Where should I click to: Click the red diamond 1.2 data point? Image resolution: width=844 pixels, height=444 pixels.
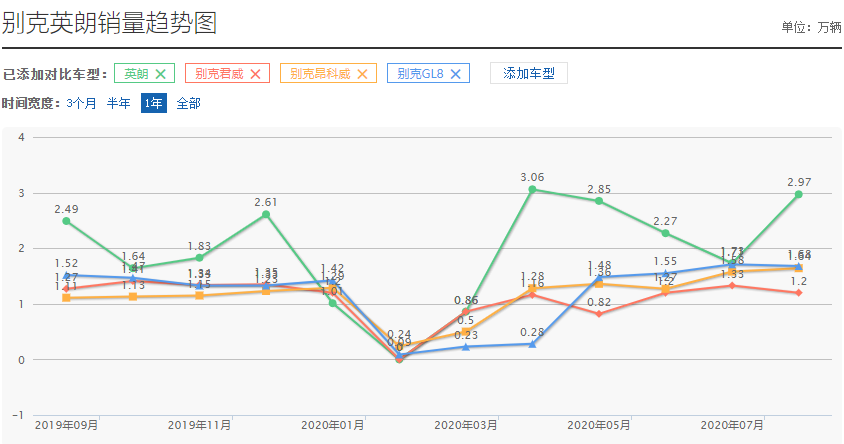tap(798, 293)
